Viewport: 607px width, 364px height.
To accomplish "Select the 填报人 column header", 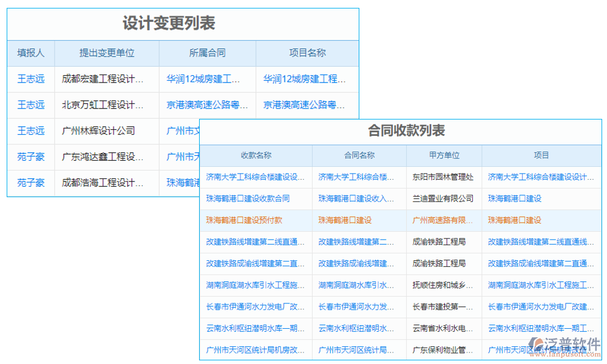I will coord(30,53).
